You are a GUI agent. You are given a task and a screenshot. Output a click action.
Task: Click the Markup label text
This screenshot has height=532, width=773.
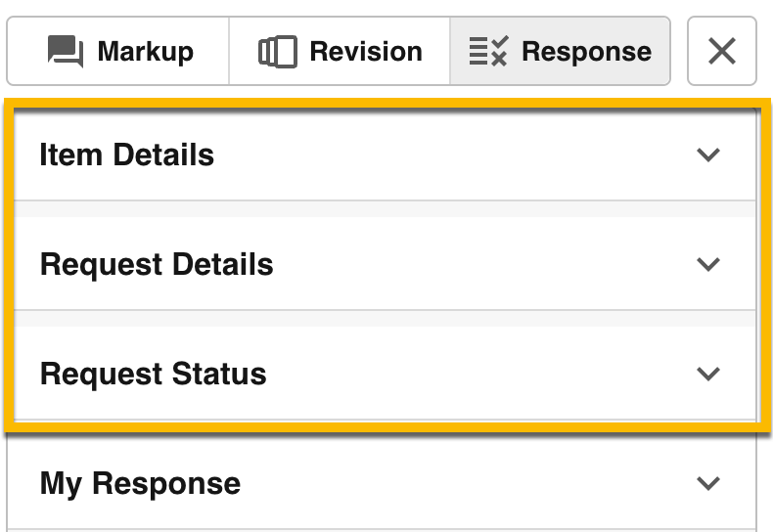pos(145,51)
